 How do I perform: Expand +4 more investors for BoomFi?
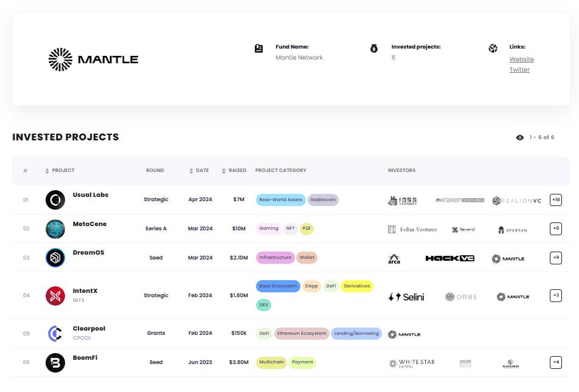tap(556, 362)
